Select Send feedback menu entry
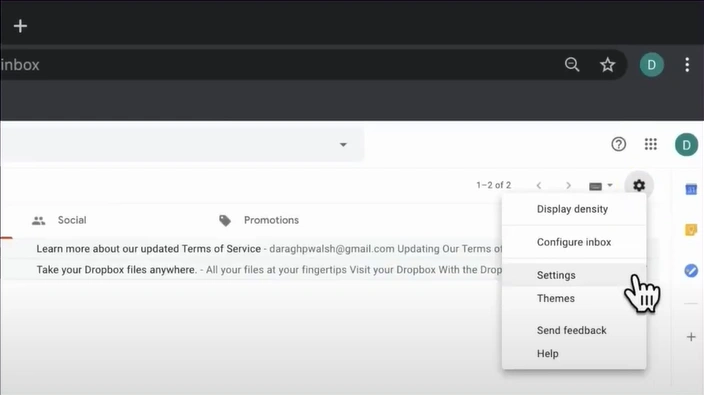This screenshot has height=395, width=704. 574,330
